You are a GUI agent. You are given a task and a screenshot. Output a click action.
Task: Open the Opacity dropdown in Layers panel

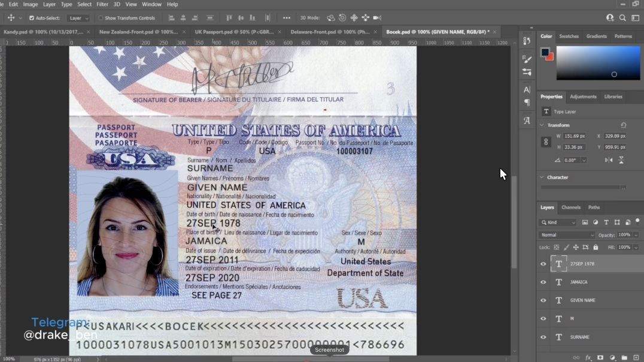point(634,234)
